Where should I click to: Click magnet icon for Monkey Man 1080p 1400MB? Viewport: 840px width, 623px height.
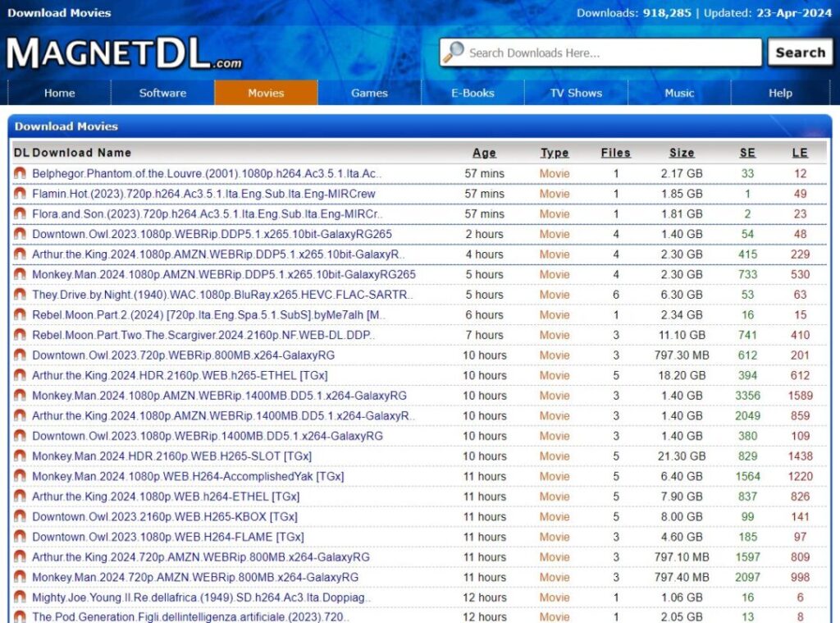[x=20, y=396]
